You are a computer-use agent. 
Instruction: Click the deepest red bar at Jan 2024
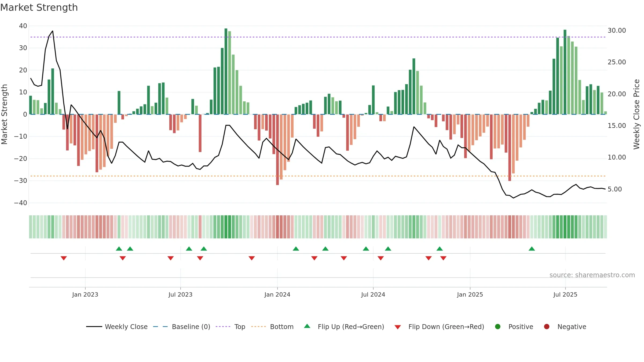277,150
